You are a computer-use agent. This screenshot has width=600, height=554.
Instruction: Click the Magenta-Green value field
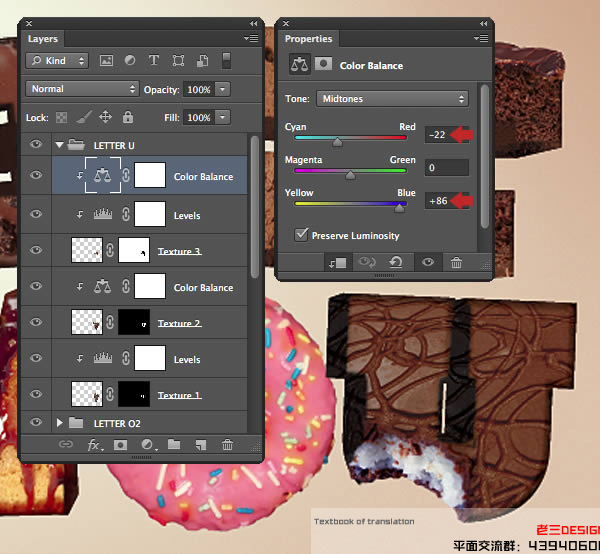pos(447,168)
